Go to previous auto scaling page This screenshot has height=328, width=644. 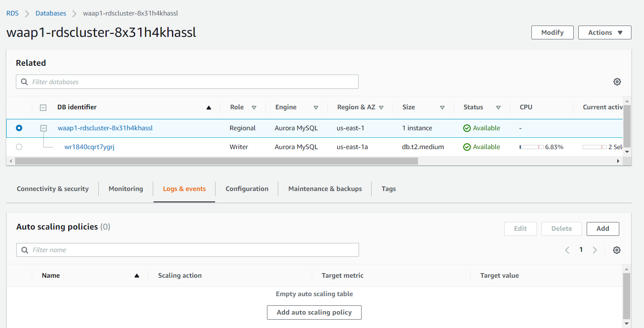click(x=567, y=250)
